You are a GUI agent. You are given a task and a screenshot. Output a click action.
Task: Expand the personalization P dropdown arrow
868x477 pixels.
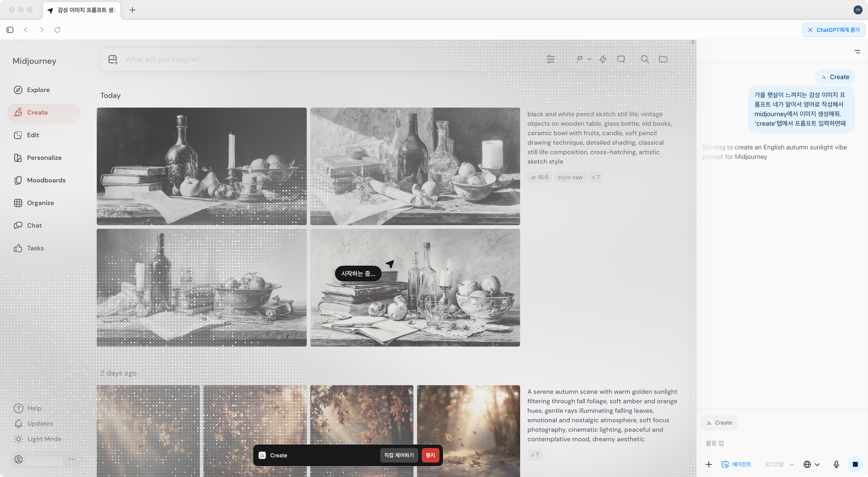click(589, 59)
